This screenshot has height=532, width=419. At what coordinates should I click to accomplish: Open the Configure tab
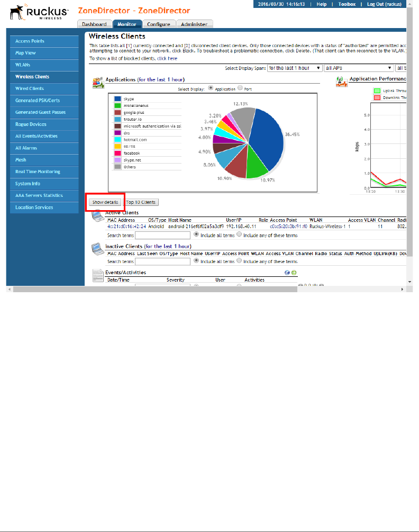[159, 24]
